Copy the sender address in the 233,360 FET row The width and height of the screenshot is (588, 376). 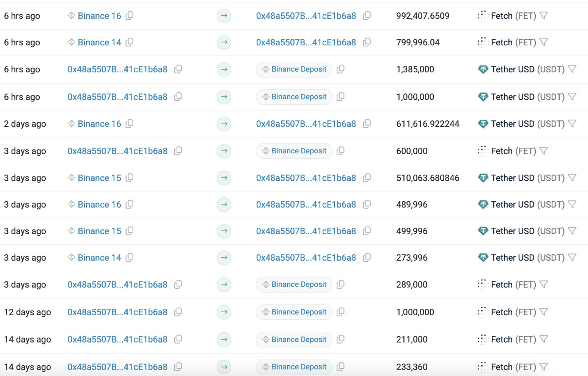[x=178, y=367]
